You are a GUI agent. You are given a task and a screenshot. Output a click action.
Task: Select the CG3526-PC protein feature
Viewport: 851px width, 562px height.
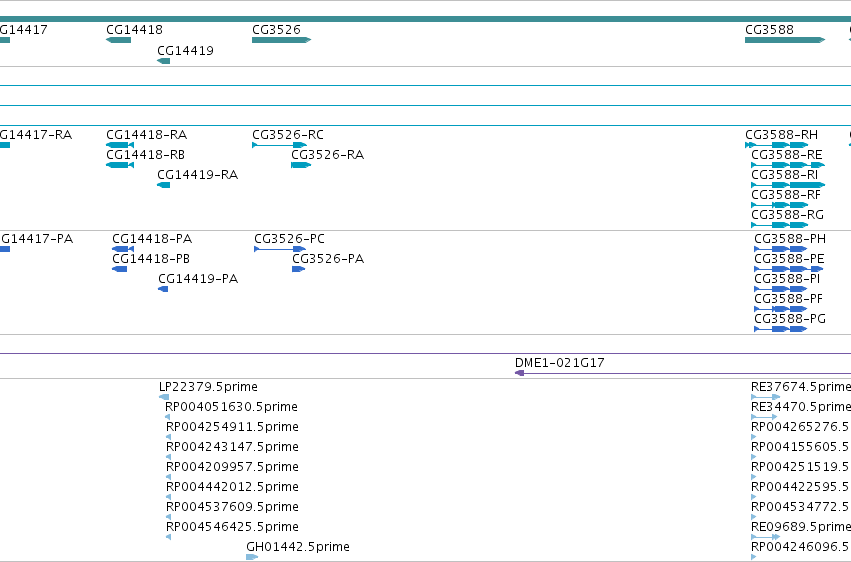tap(280, 249)
